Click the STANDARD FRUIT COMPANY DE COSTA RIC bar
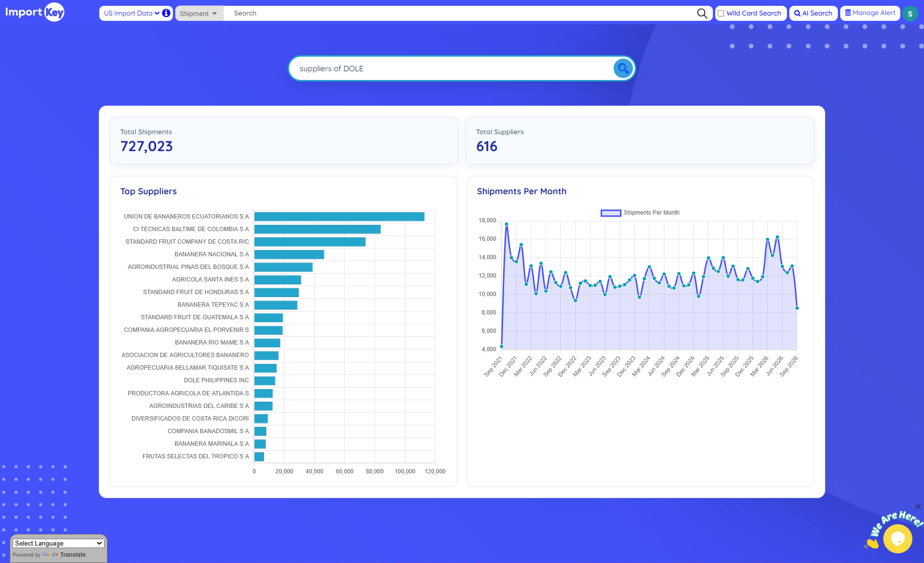This screenshot has width=924, height=563. pyautogui.click(x=310, y=242)
